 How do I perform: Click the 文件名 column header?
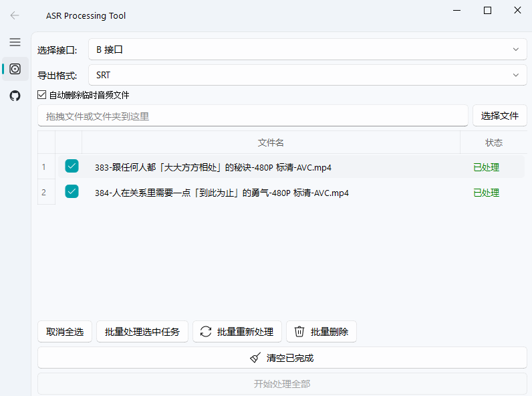click(x=271, y=142)
